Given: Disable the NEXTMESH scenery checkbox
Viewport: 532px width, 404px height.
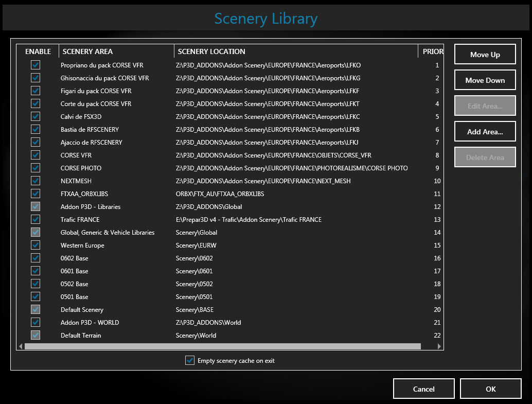Looking at the screenshot, I should coord(36,181).
